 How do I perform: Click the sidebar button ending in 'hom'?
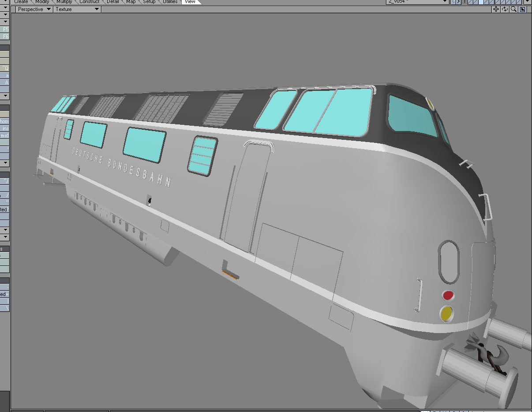(5, 121)
